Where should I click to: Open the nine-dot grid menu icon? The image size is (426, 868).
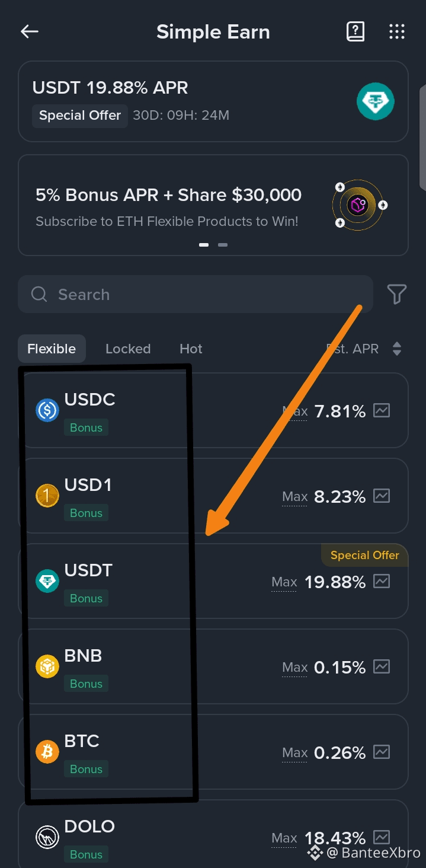click(396, 32)
